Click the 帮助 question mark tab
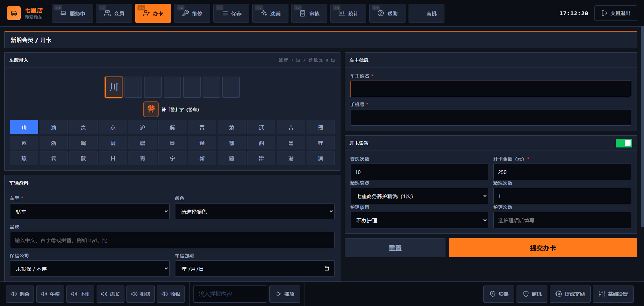This screenshot has height=306, width=644. click(x=387, y=13)
